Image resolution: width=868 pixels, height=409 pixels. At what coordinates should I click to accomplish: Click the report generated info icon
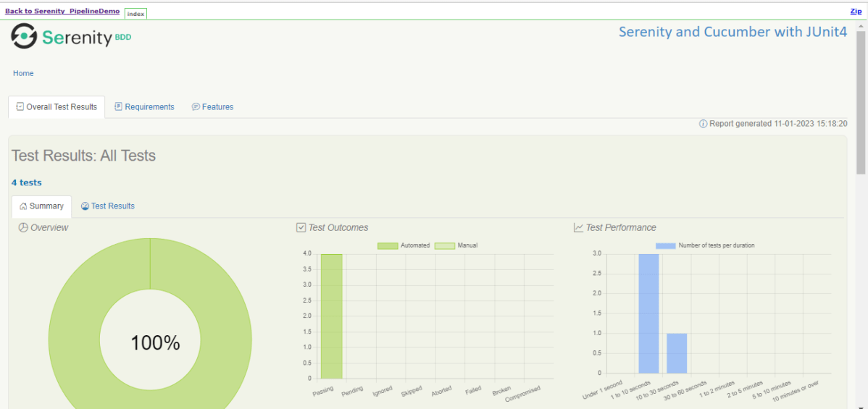click(703, 124)
